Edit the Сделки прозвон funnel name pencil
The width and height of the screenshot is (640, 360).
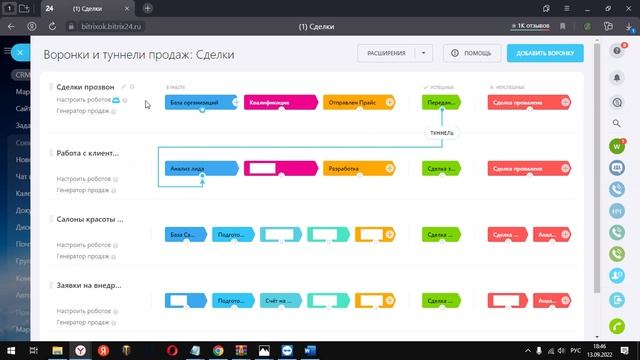pos(123,87)
